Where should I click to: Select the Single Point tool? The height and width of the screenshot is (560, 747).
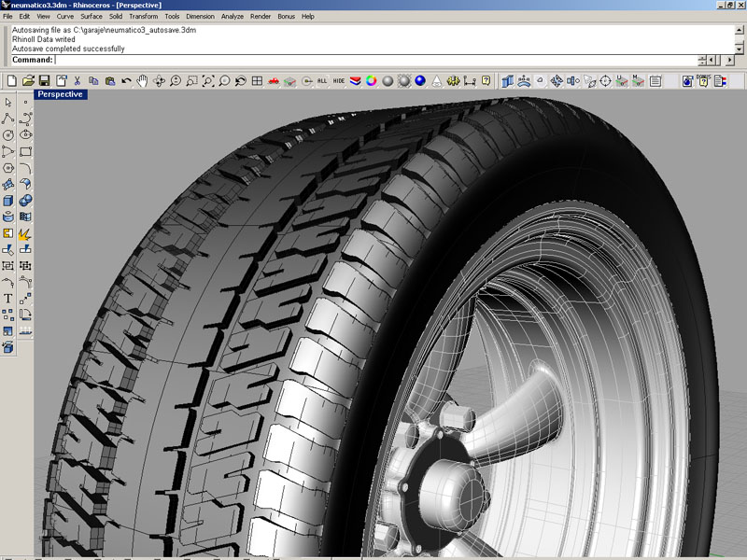26,103
